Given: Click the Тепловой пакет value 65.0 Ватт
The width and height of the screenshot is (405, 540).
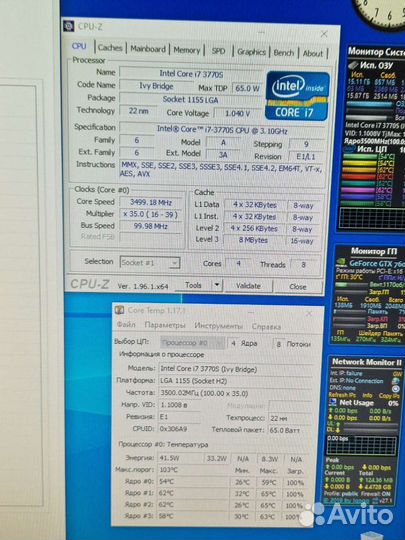Looking at the screenshot, I should point(290,430).
